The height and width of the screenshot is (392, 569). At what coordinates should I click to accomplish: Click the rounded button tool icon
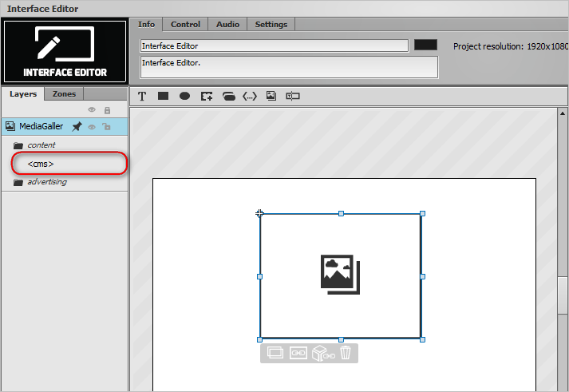click(228, 96)
